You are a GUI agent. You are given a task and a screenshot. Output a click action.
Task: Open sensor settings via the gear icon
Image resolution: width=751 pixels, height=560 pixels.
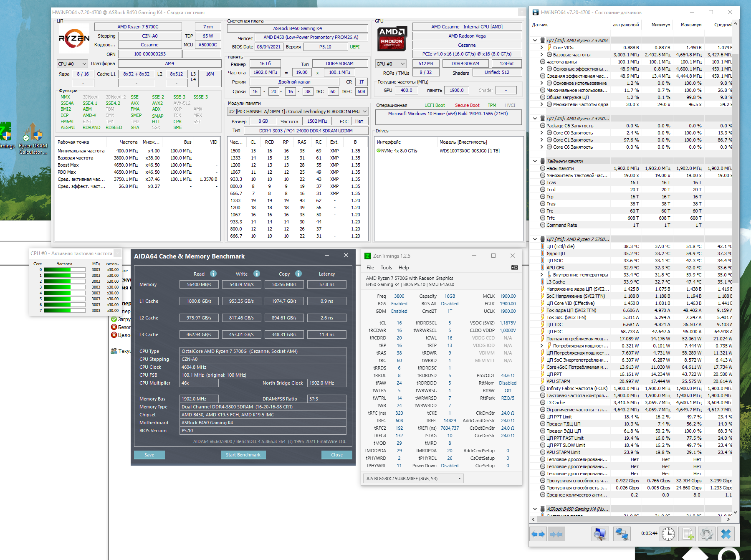[707, 534]
